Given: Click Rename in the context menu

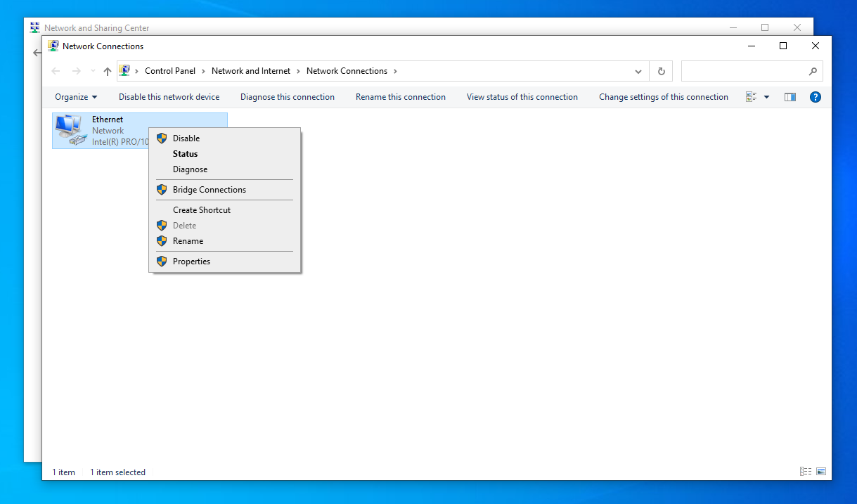Looking at the screenshot, I should click(x=188, y=241).
